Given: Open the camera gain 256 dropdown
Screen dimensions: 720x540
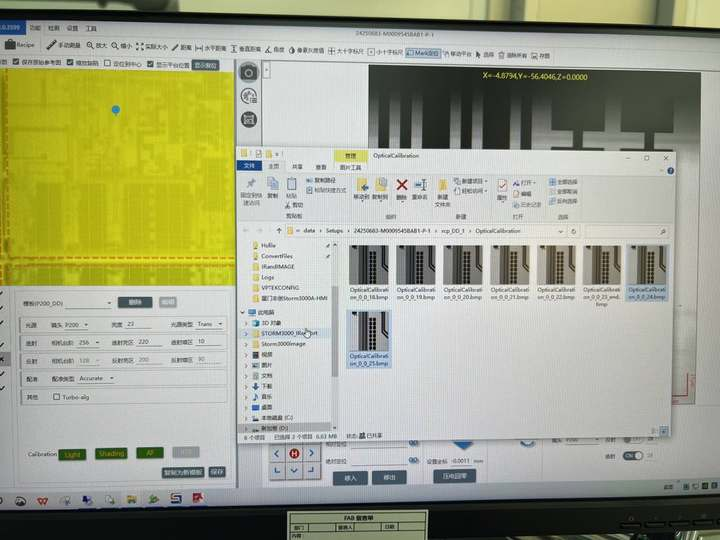Looking at the screenshot, I should coord(89,343).
